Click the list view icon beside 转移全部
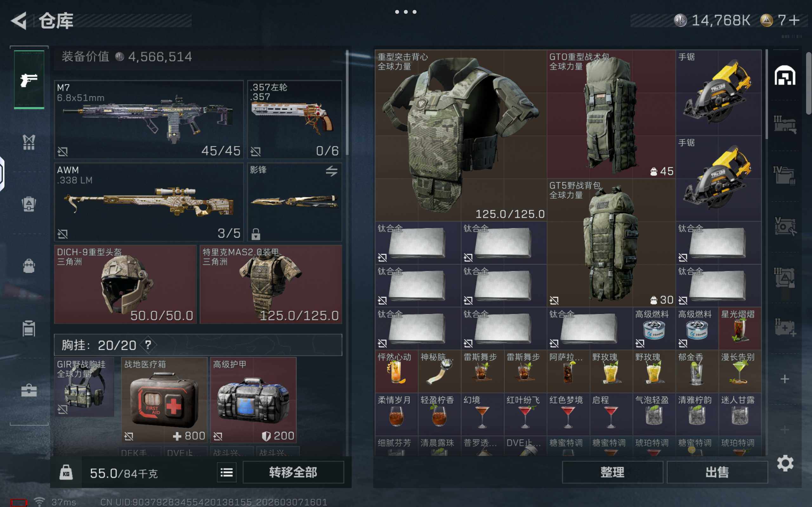Screen dimensions: 812x507 226,472
